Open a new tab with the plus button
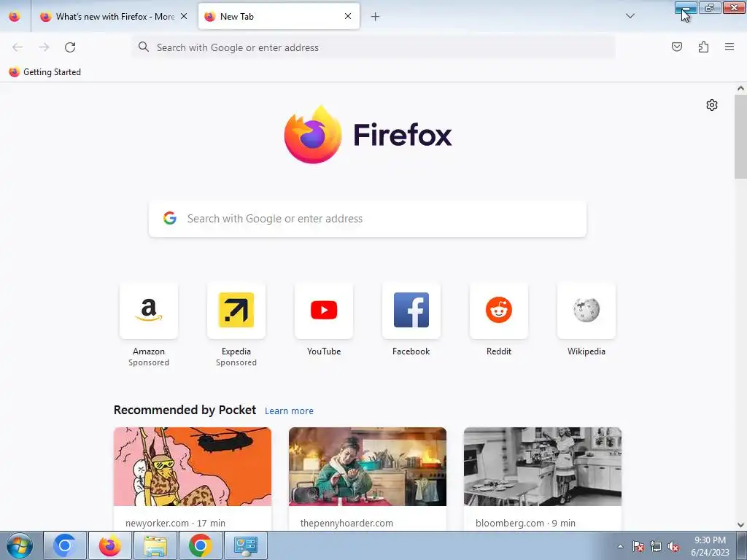 click(x=376, y=17)
